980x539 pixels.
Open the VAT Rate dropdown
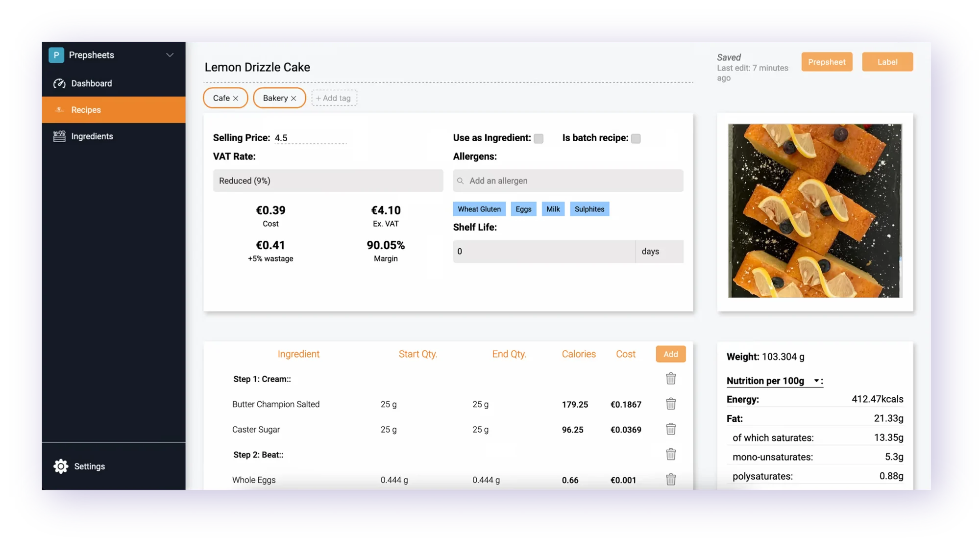click(x=328, y=180)
